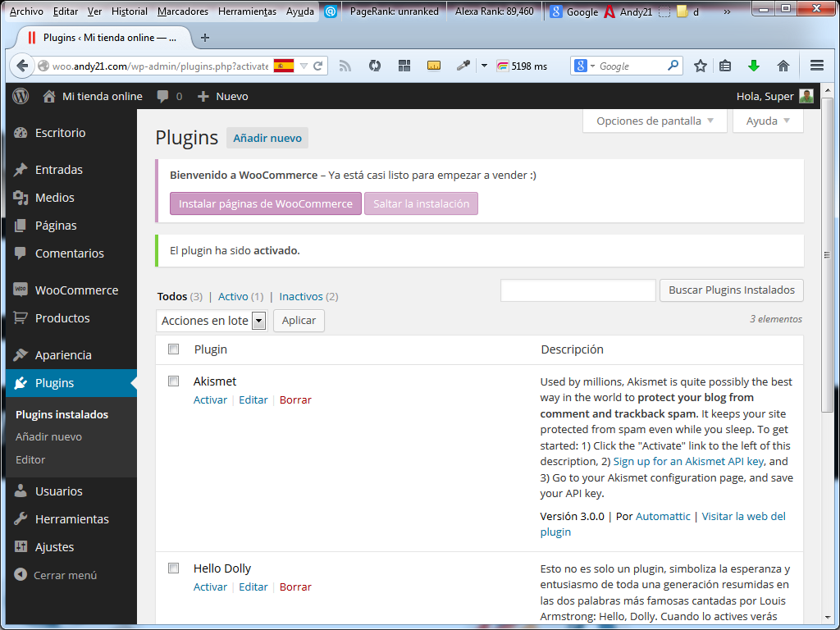Viewport: 840px width, 630px height.
Task: Expand the Ayuda help panel
Action: point(768,121)
